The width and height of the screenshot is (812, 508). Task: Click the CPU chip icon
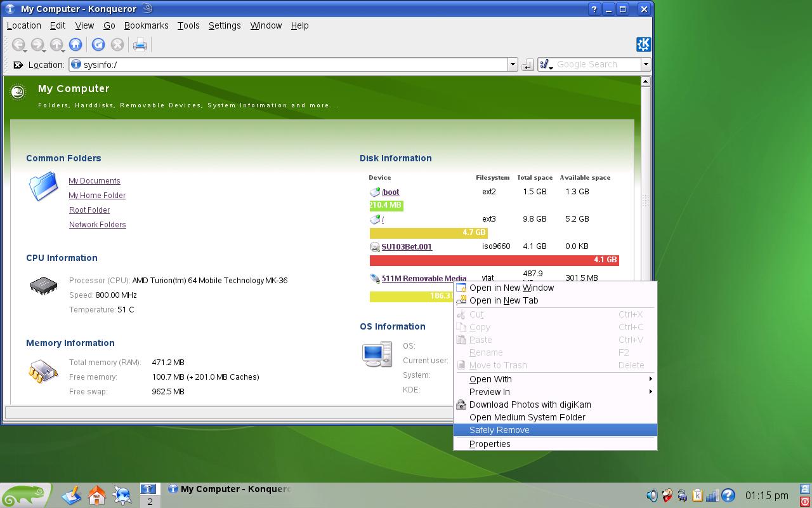[44, 286]
